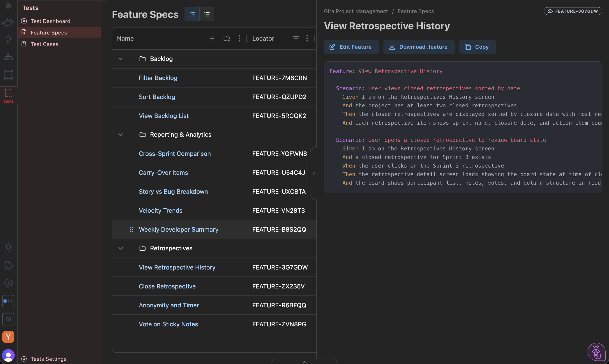Open the Anonymity and Timer feature

tap(169, 305)
